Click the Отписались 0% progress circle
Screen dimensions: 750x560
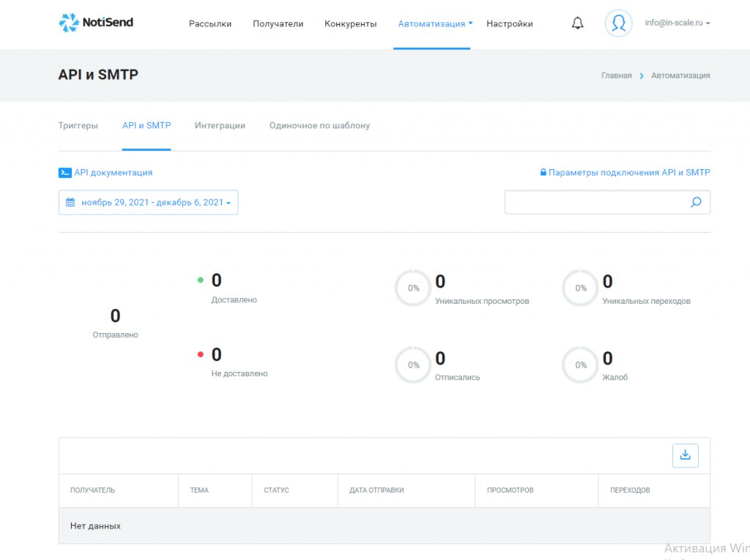pyautogui.click(x=413, y=365)
